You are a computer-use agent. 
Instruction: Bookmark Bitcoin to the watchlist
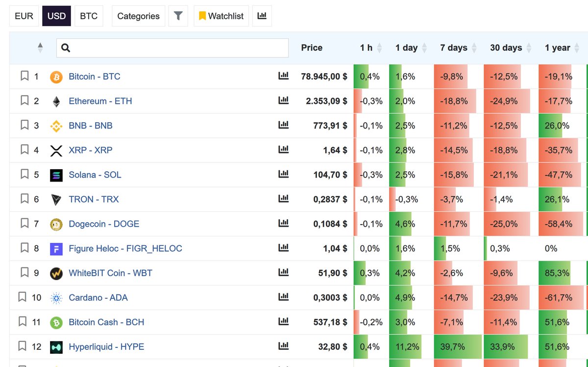point(24,76)
